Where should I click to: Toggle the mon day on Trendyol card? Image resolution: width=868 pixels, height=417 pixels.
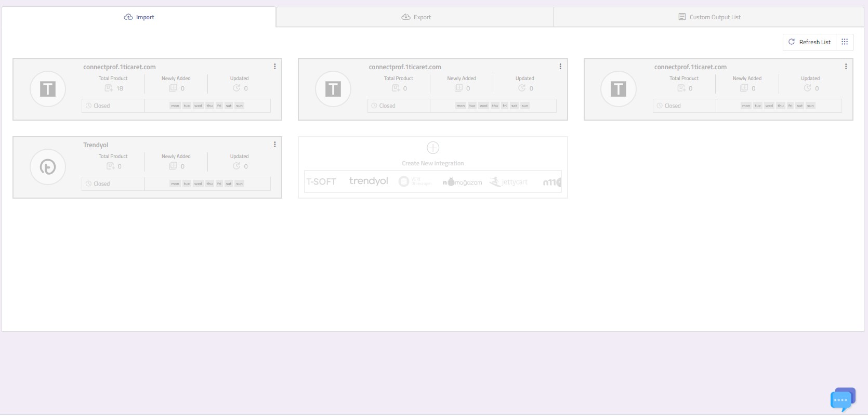pyautogui.click(x=175, y=184)
